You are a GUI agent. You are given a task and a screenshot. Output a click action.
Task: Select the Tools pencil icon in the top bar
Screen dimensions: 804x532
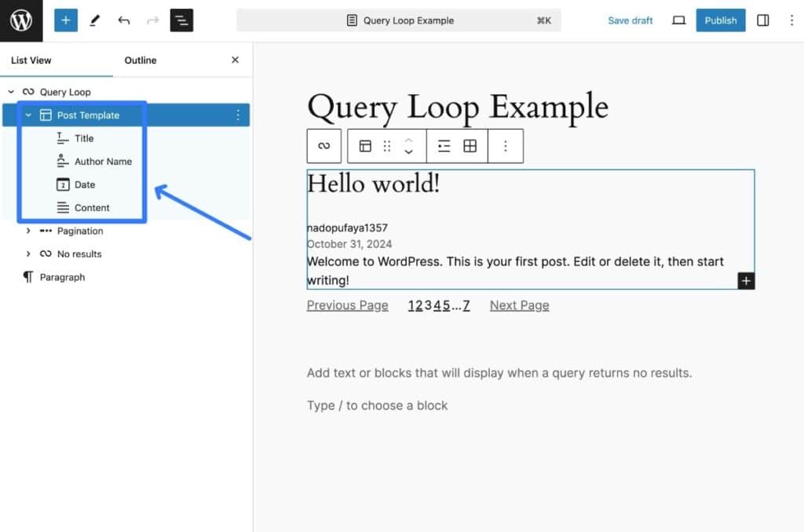pos(95,20)
